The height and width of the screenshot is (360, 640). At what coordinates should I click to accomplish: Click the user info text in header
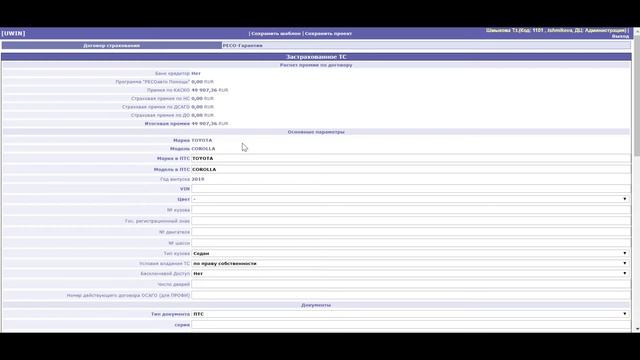click(x=556, y=31)
